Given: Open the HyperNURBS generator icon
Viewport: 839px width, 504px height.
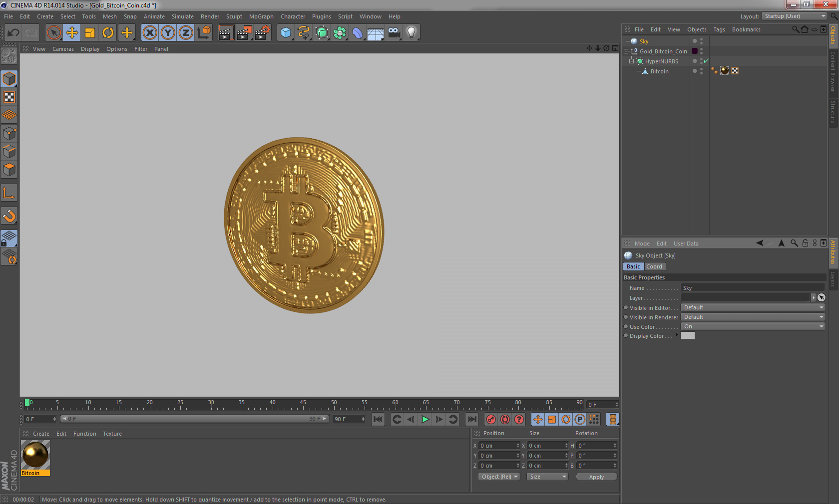Looking at the screenshot, I should tap(322, 33).
